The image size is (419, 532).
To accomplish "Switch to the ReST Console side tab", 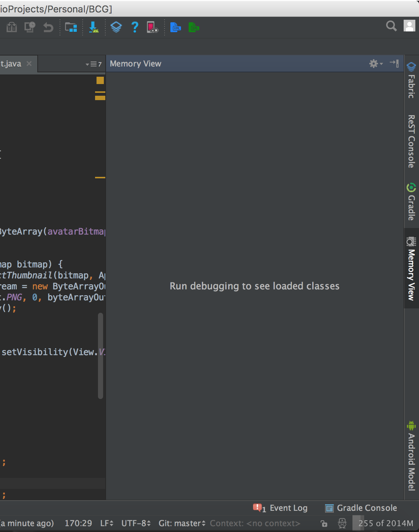I will click(411, 141).
